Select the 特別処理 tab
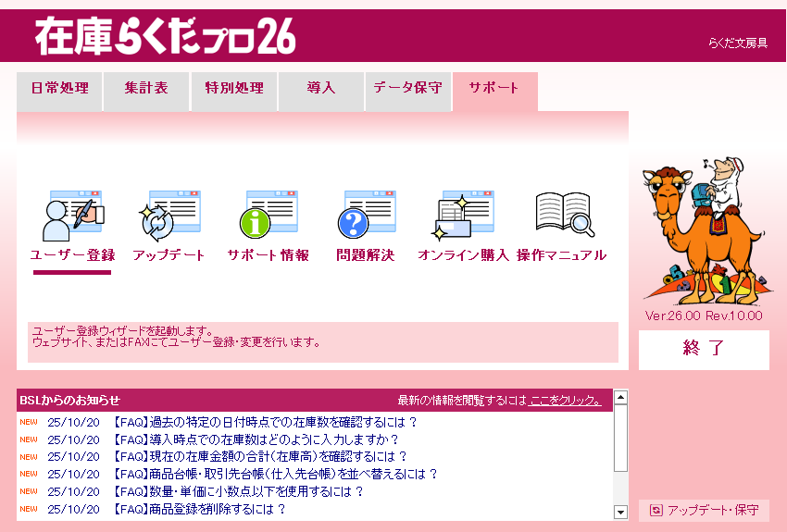 (x=234, y=89)
